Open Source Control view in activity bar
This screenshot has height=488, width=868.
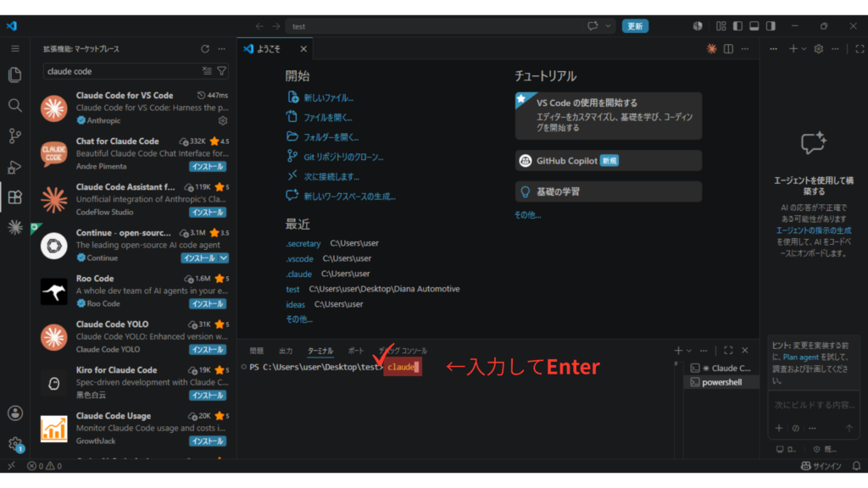[x=15, y=136]
